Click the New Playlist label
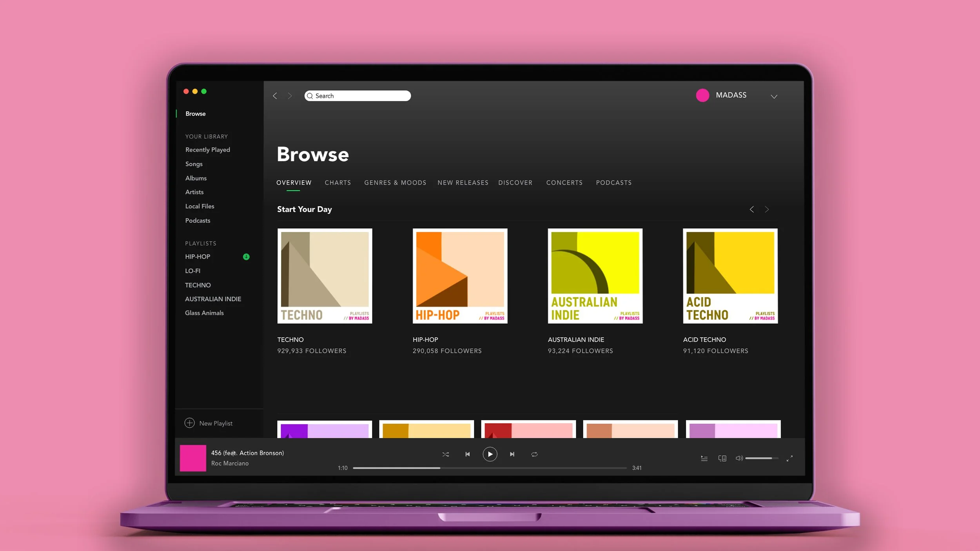 216,423
